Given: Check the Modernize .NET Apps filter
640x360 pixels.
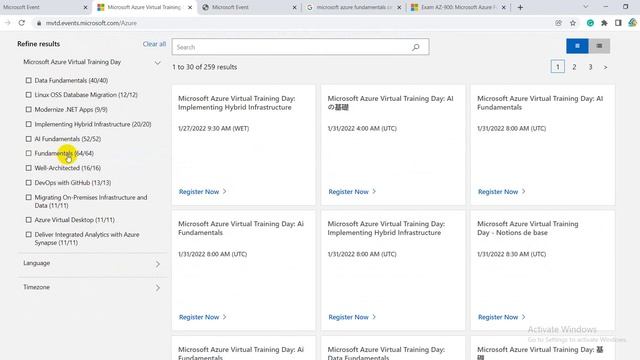Looking at the screenshot, I should point(29,109).
